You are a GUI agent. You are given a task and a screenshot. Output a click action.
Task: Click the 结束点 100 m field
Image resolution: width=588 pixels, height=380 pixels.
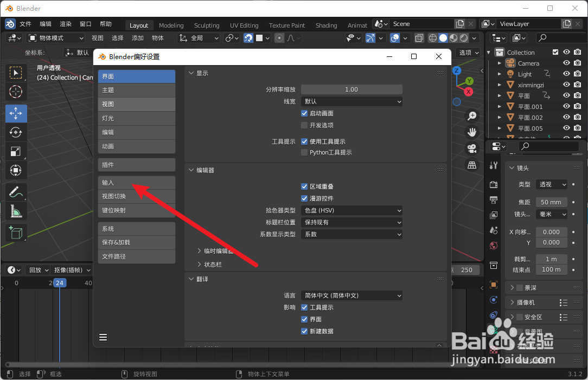(x=551, y=269)
